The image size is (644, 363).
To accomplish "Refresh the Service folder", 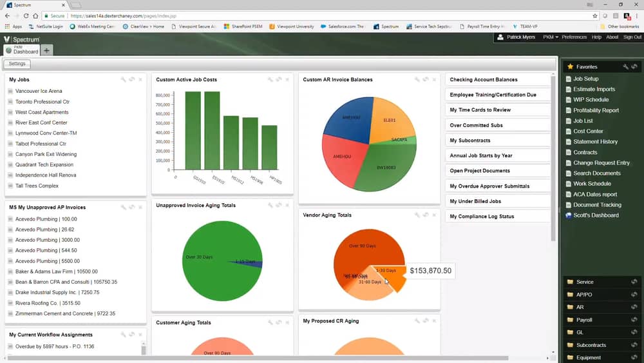I will (634, 282).
